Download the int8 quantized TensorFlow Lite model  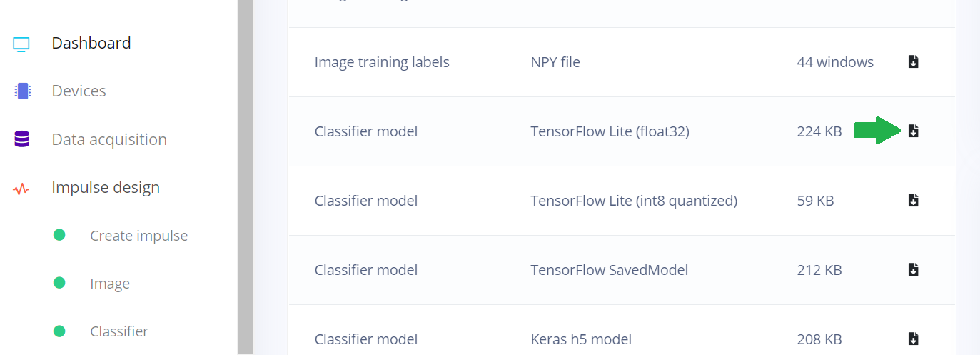(913, 200)
